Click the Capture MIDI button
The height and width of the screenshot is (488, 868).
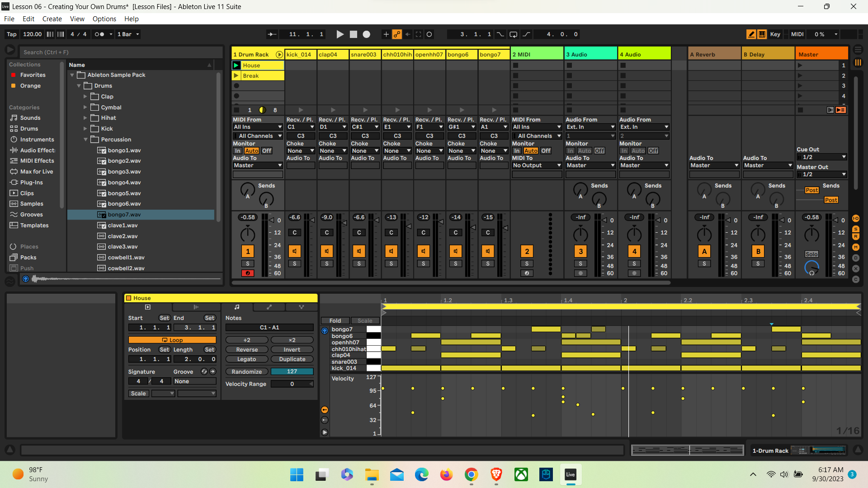point(419,34)
